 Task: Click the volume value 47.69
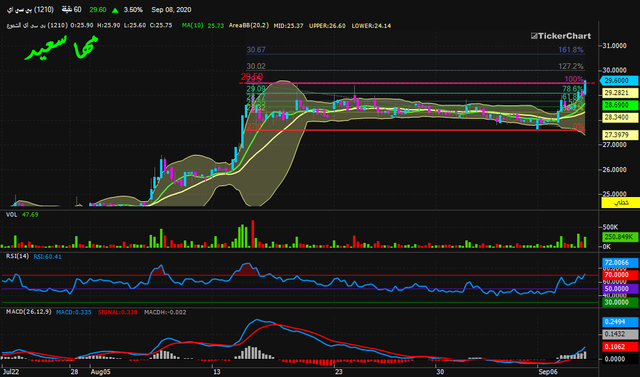pos(30,215)
